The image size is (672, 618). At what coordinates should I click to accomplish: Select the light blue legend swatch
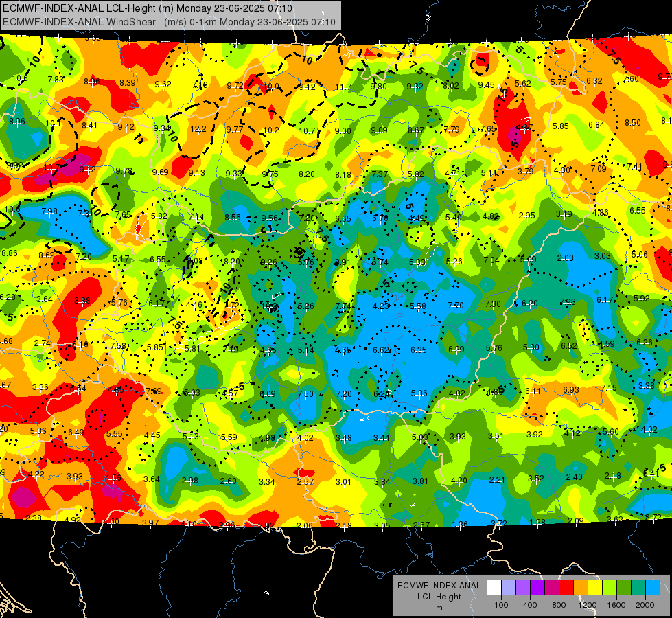(653, 588)
